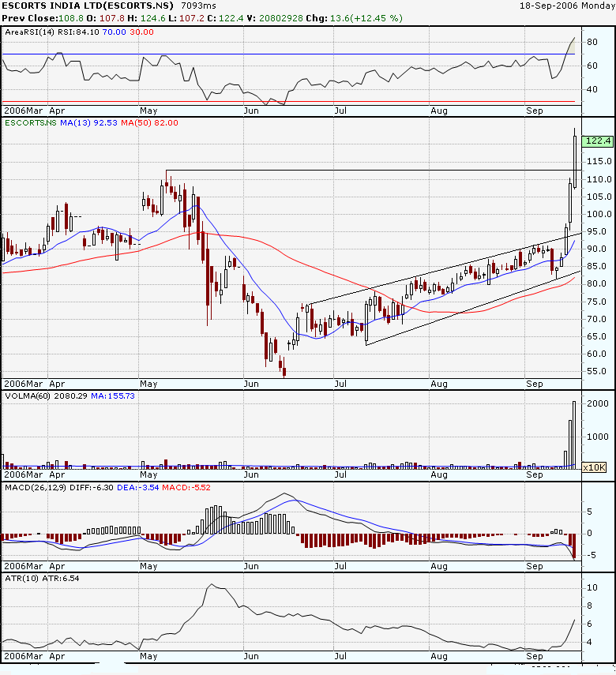The height and width of the screenshot is (675, 616).
Task: Click the V: 20802928 volume value
Action: point(275,18)
